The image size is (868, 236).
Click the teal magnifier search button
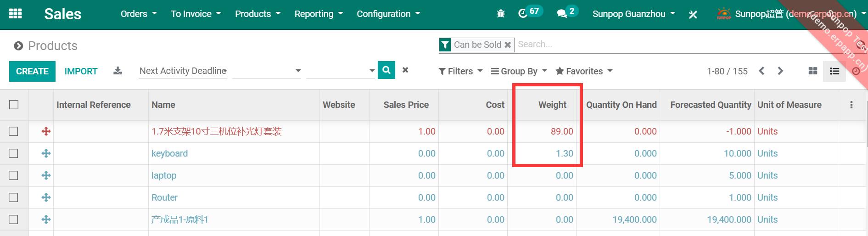click(386, 70)
